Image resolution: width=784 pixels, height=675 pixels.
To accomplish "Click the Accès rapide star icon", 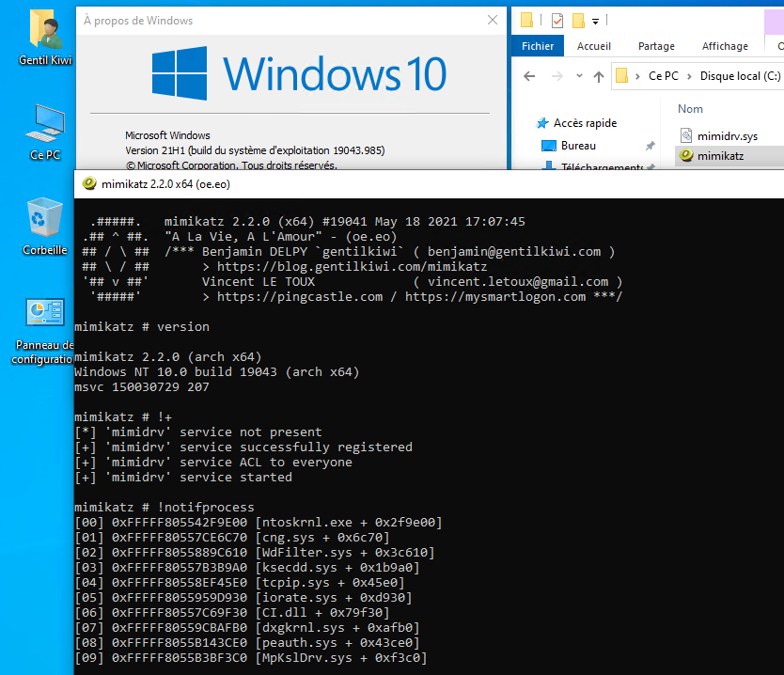I will point(542,123).
